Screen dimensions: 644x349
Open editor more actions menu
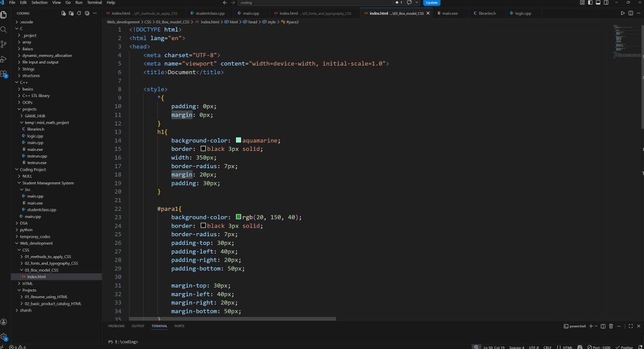(639, 13)
